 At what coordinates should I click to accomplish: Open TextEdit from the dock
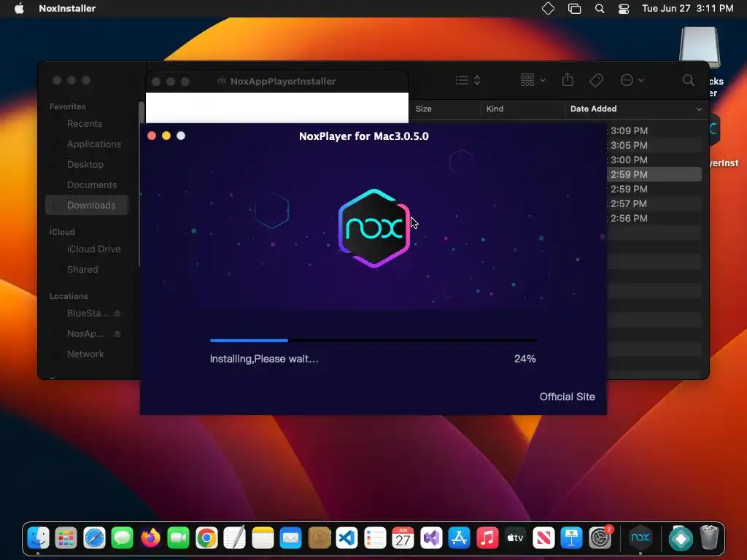pos(234,538)
